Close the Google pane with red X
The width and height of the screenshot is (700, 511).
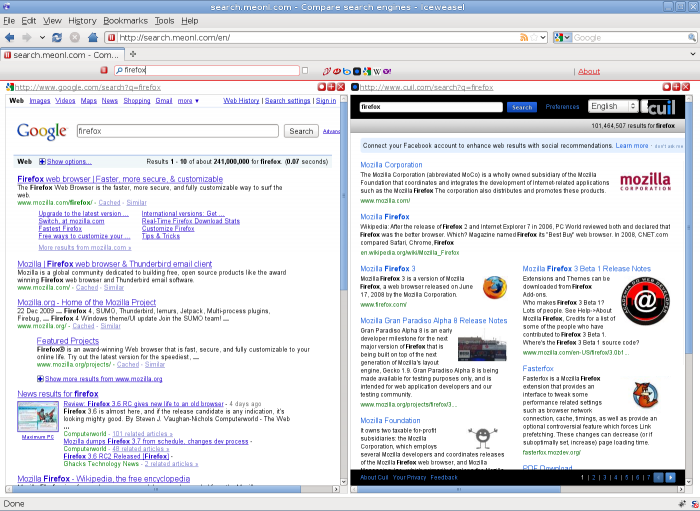point(341,87)
